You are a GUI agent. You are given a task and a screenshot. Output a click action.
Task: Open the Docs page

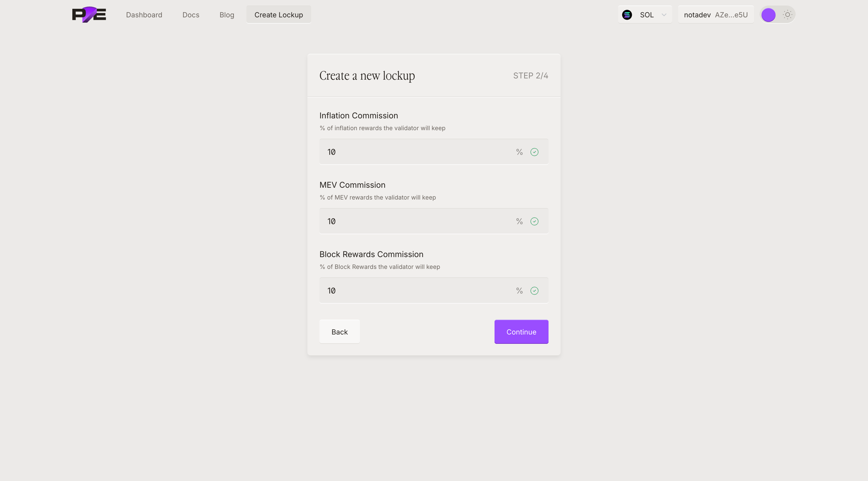[191, 15]
